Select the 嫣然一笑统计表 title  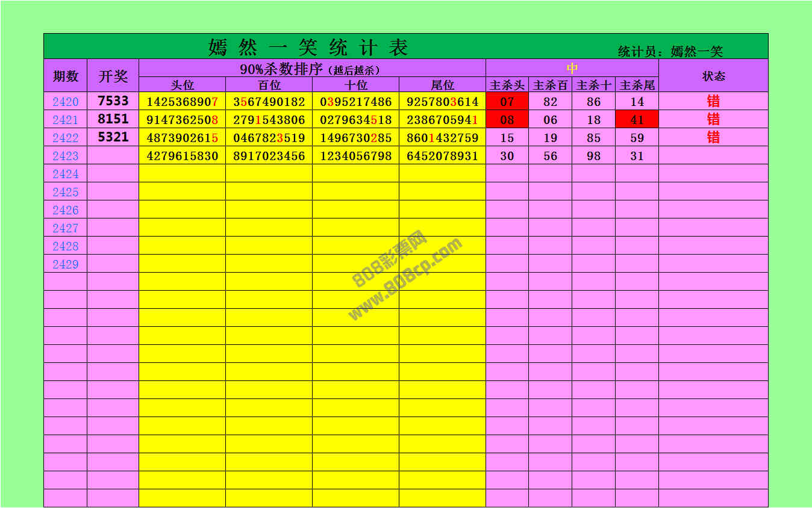(x=308, y=47)
